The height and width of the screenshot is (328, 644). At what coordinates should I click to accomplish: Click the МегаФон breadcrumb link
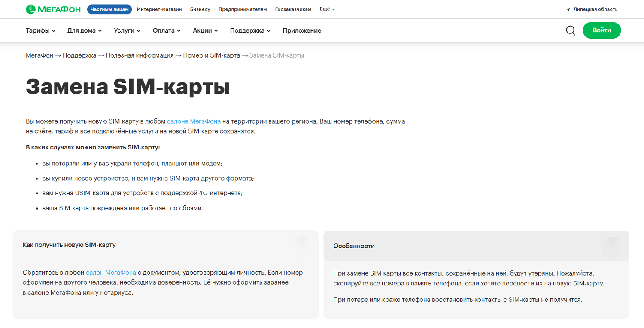tap(39, 55)
